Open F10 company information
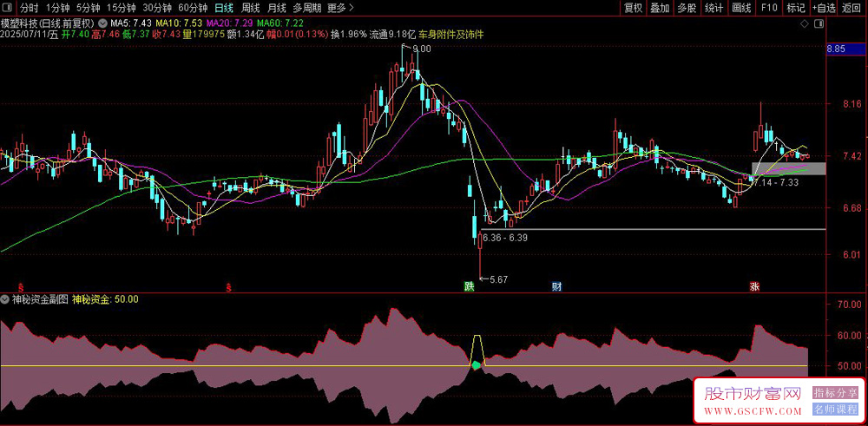The image size is (868, 426). click(769, 8)
